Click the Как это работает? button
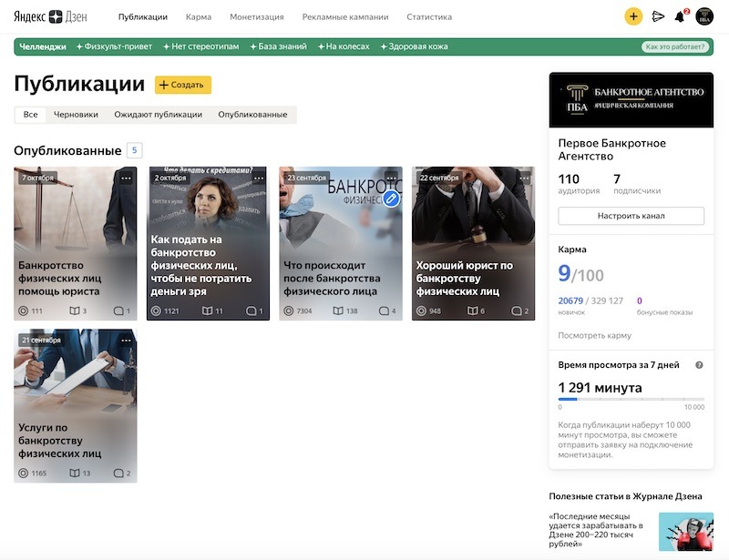 coord(675,46)
